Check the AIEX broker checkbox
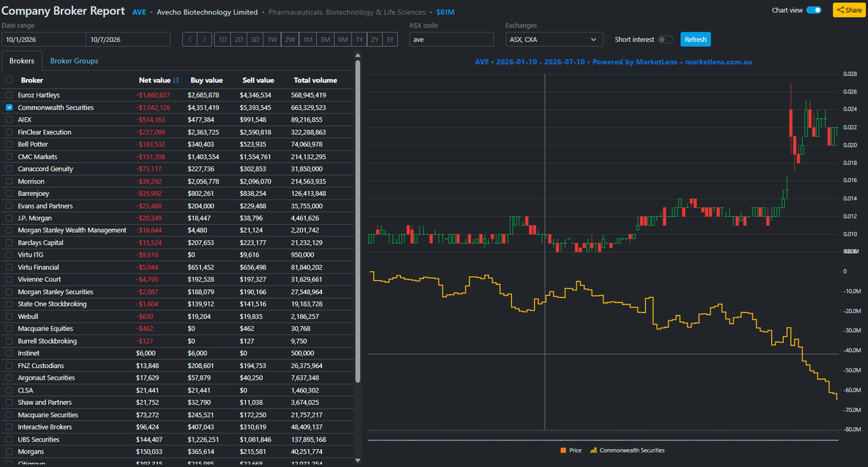Viewport: 868px width, 467px height. (9, 119)
